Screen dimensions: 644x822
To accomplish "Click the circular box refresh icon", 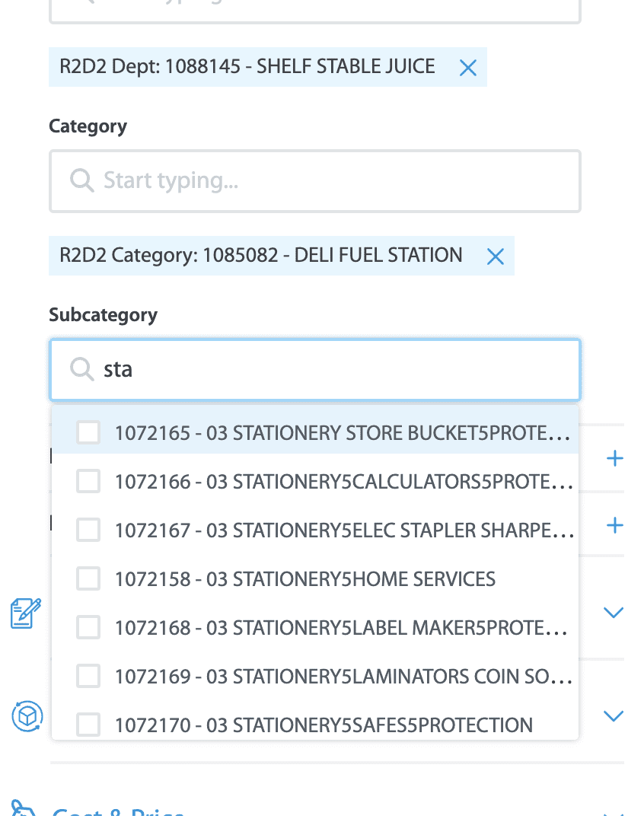I will (27, 716).
